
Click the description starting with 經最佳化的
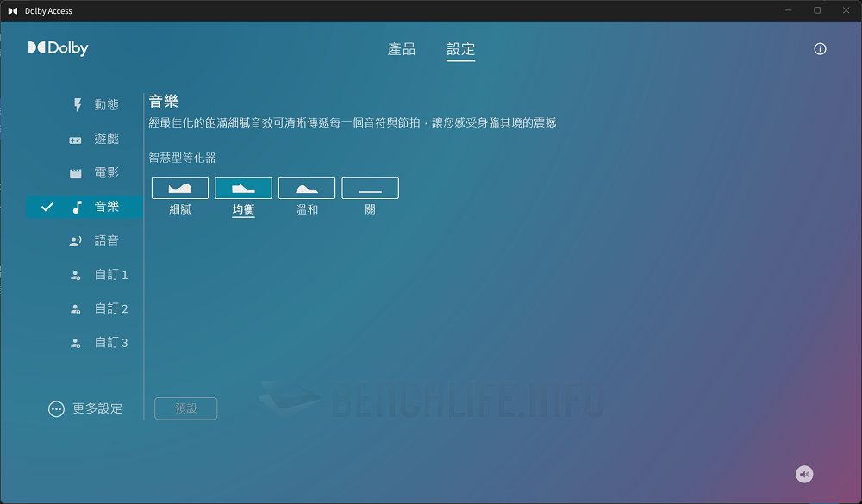coord(353,122)
